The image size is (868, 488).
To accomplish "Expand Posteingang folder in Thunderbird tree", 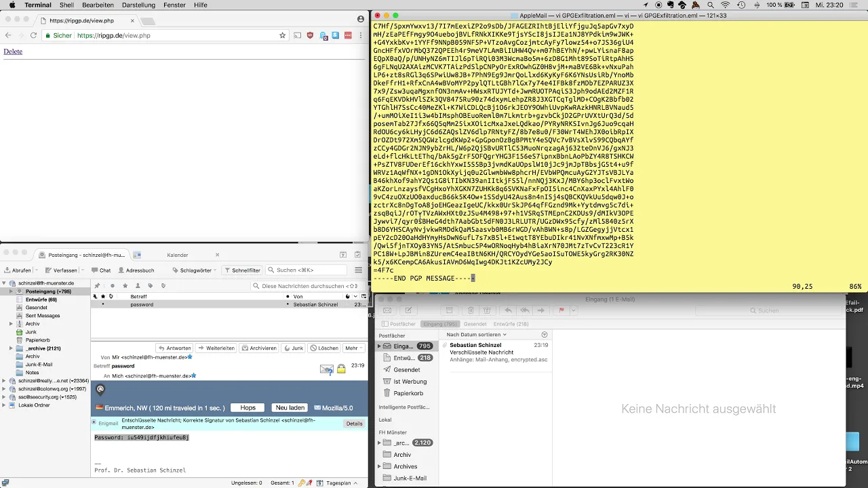I will pos(11,291).
